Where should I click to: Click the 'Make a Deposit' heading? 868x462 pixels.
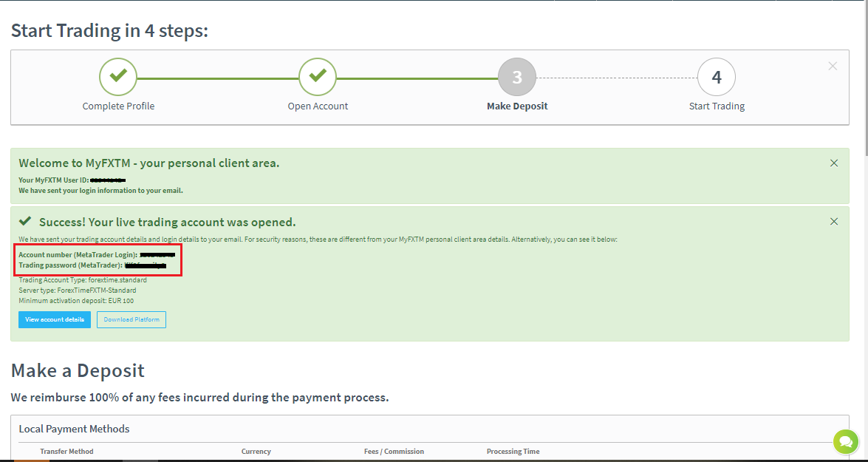[78, 370]
